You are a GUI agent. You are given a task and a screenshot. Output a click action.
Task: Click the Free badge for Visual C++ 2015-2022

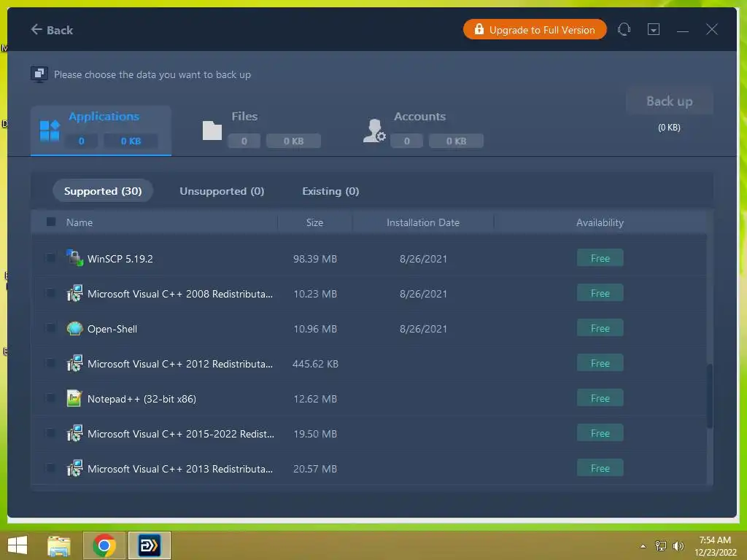click(600, 433)
